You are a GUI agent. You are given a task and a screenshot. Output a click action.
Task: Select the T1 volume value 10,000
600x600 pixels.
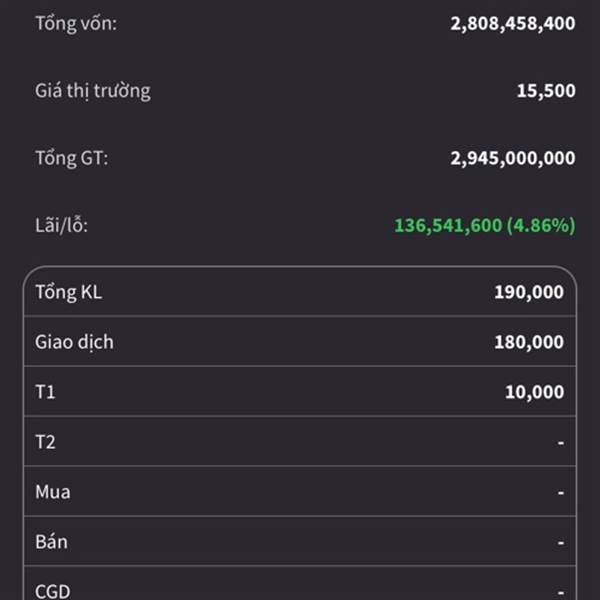point(534,392)
